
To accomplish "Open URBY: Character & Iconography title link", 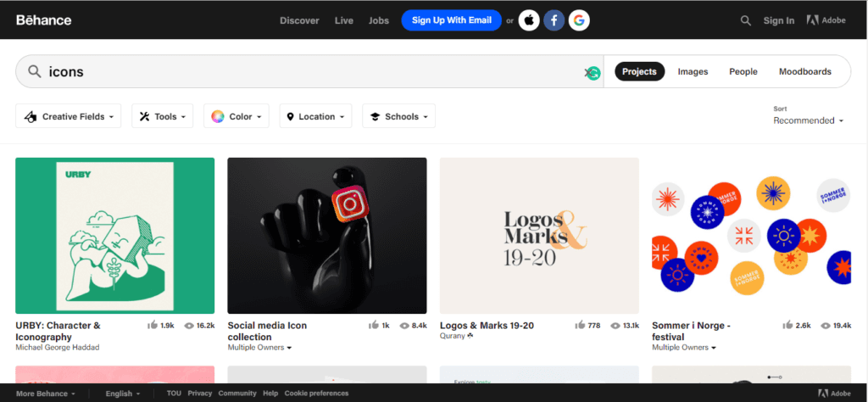I will (58, 331).
